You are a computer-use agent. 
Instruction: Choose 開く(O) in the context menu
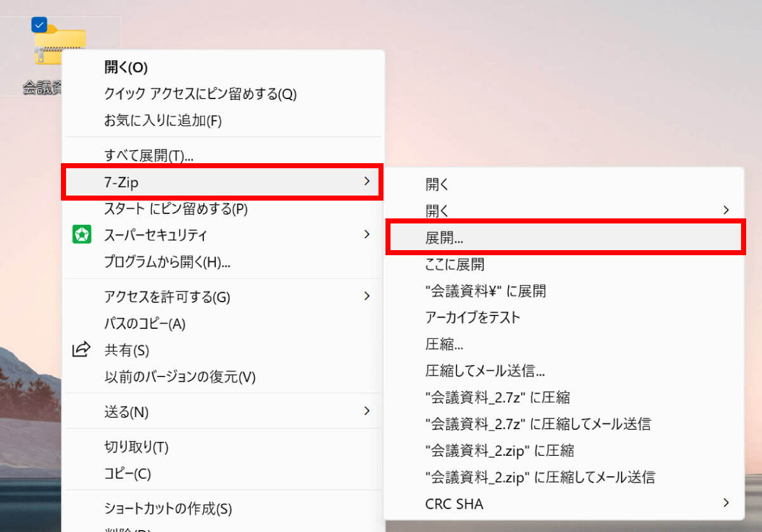tap(224, 67)
